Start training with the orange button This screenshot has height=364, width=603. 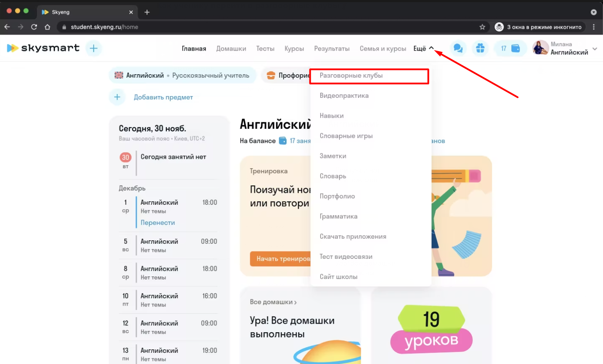pos(281,259)
